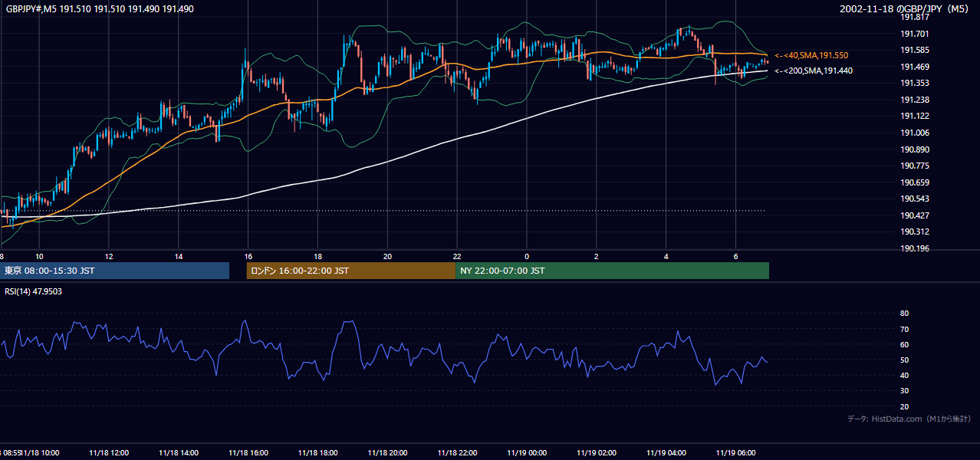Viewport: 980px width, 460px height.
Task: Click the RSI(14) 47.9503 indicator label
Action: (x=34, y=291)
